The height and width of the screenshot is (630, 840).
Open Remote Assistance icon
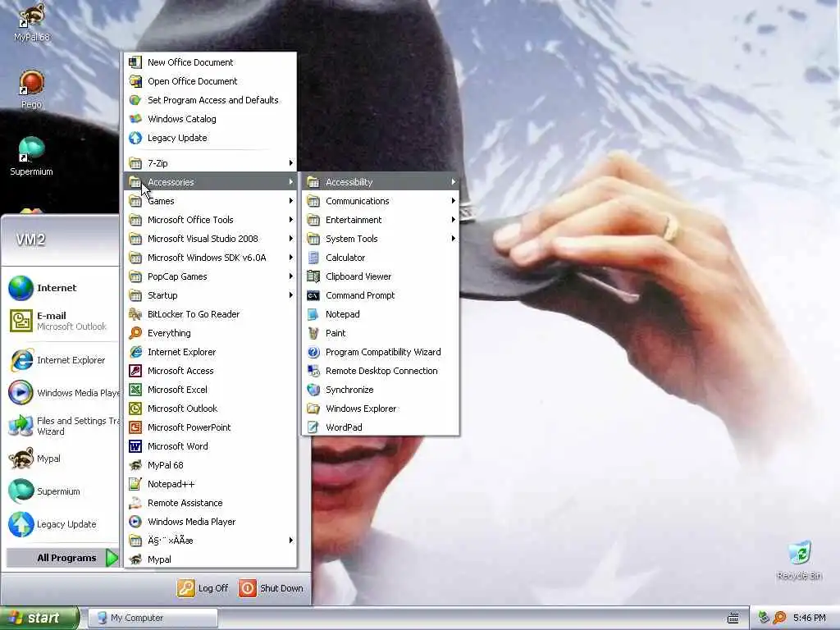[135, 503]
